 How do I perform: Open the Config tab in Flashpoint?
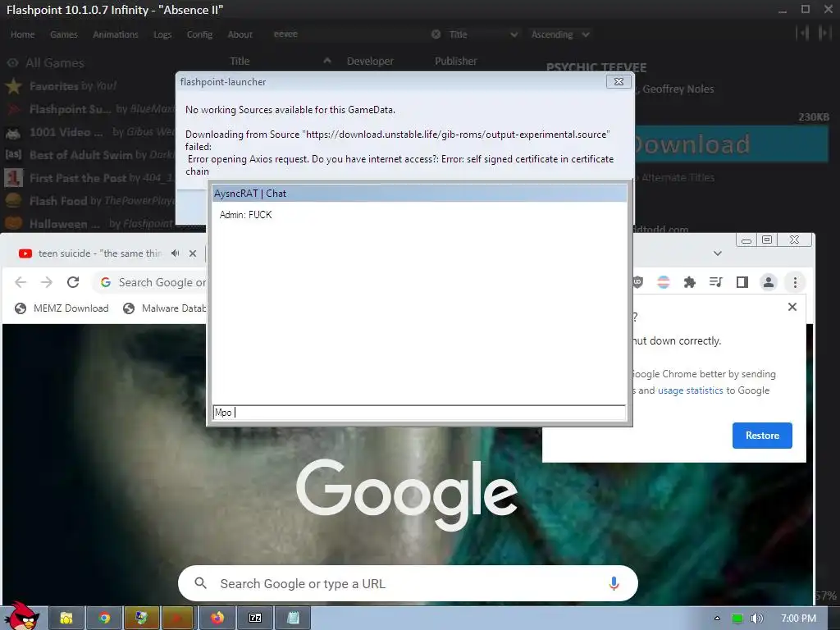(199, 34)
